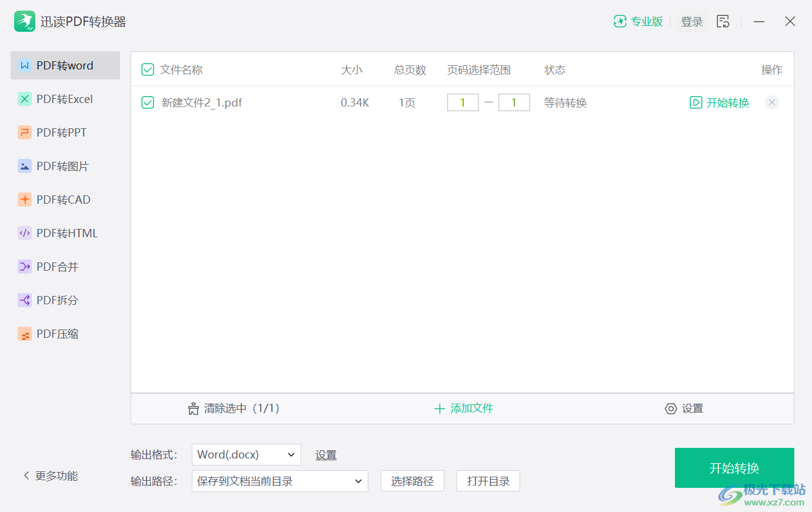812x512 pixels.
Task: Toggle the select-all 文件名称 checkbox
Action: pyautogui.click(x=148, y=70)
